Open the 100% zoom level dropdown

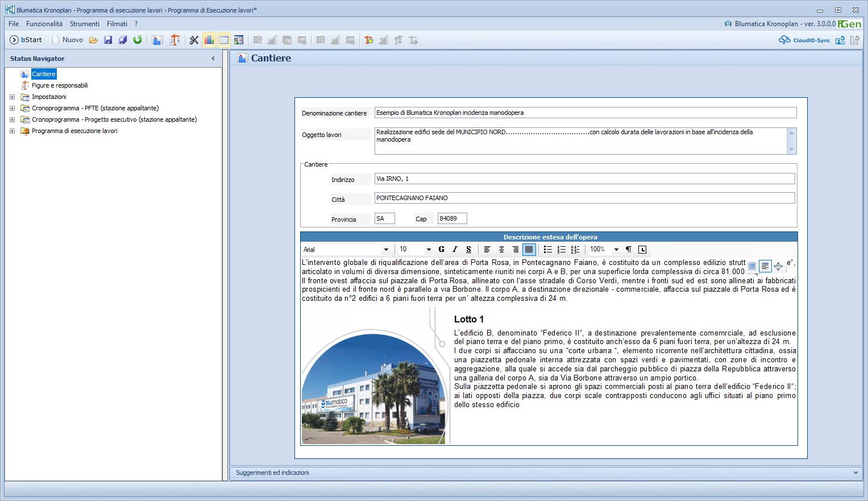(616, 250)
